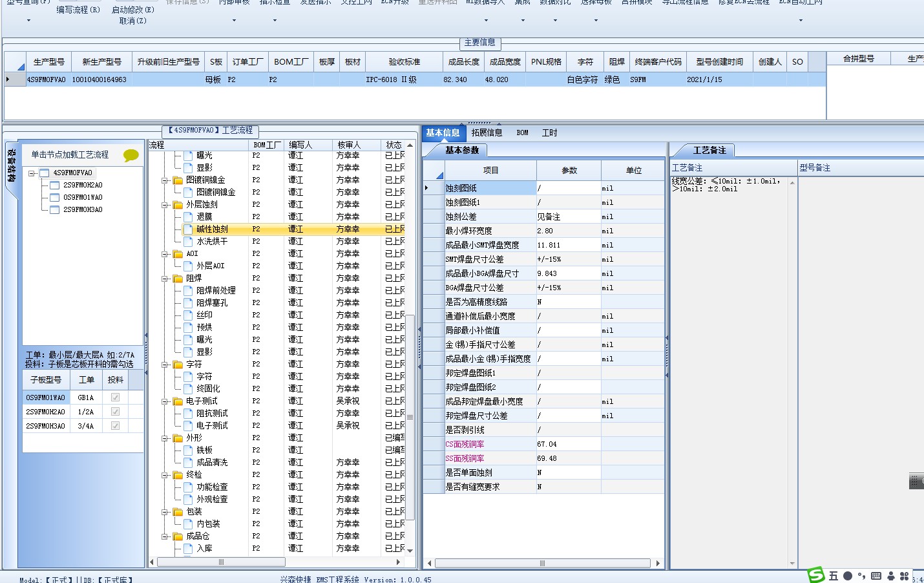The height and width of the screenshot is (583, 924).
Task: Click 取消 (Z) toolbar button
Action: [x=133, y=21]
